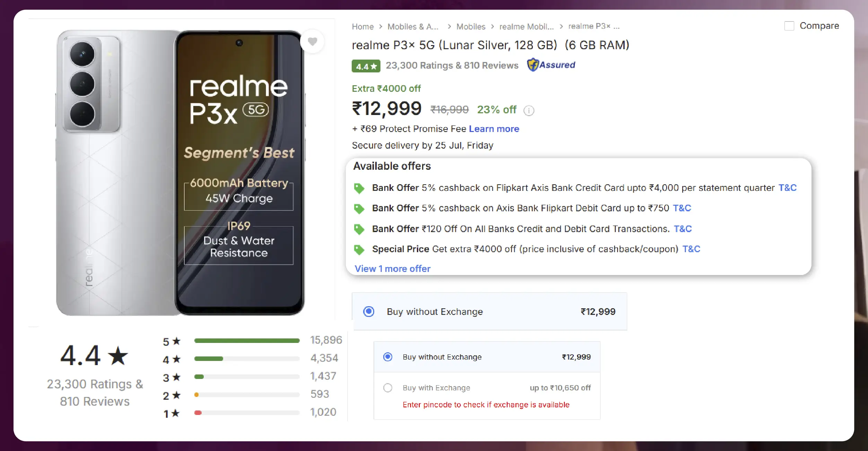
Task: Tick the Compare checkbox
Action: (789, 26)
